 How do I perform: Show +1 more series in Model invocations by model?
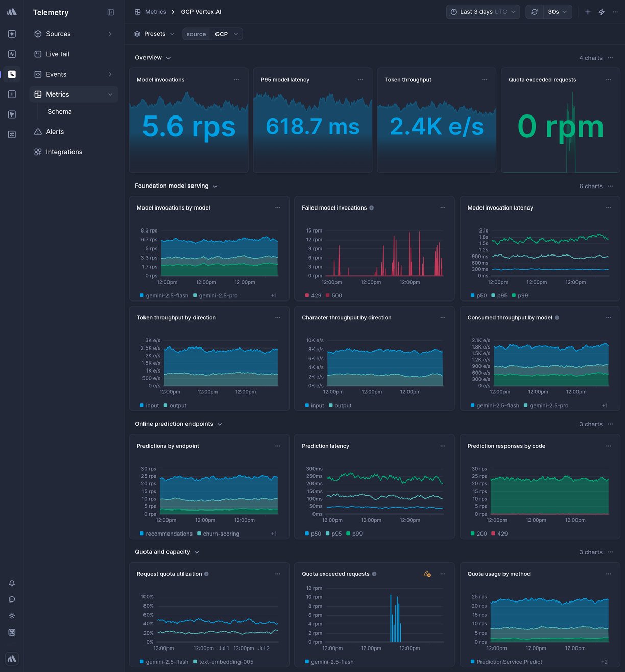(274, 296)
